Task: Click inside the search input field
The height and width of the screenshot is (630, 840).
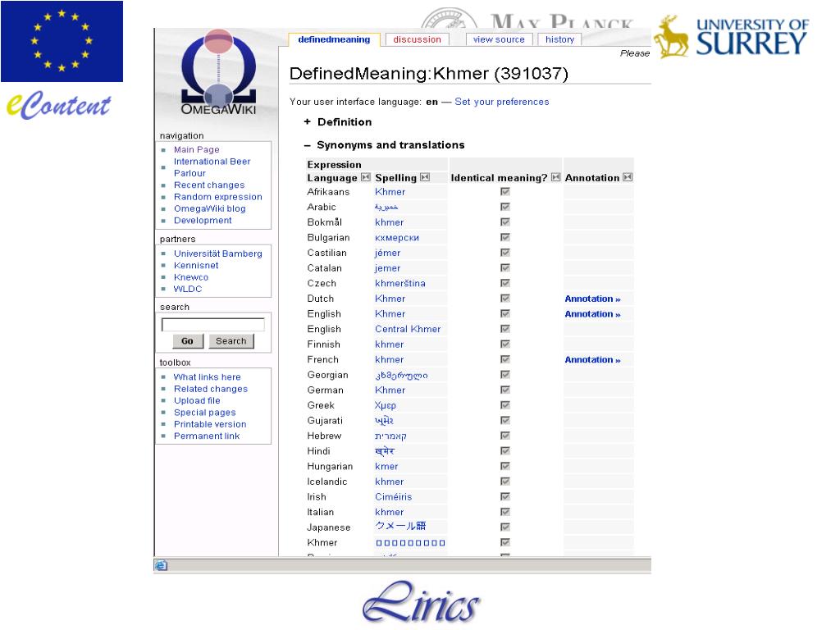Action: pos(212,325)
